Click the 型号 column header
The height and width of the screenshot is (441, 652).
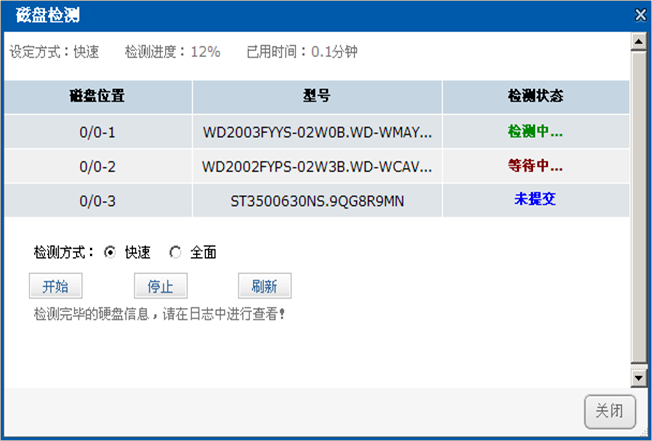[317, 96]
